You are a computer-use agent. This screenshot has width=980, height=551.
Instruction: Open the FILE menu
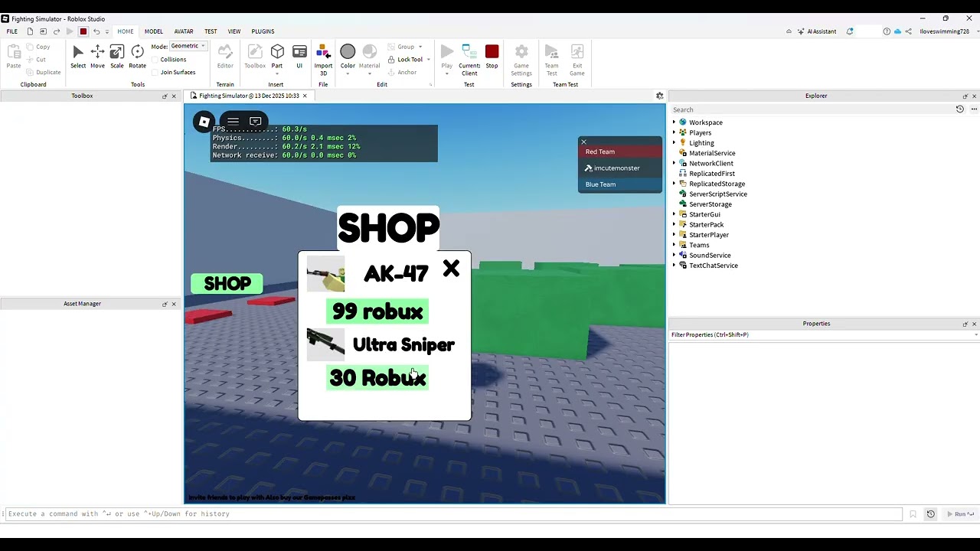tap(12, 31)
